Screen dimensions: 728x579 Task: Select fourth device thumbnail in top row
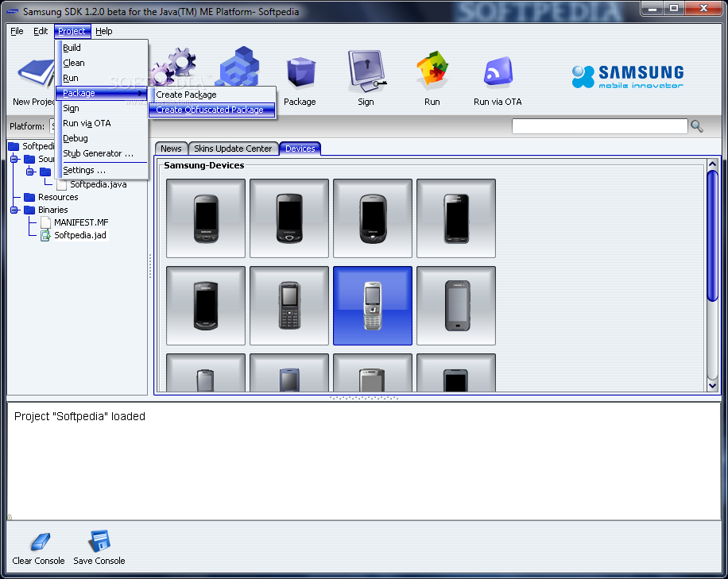coord(456,218)
